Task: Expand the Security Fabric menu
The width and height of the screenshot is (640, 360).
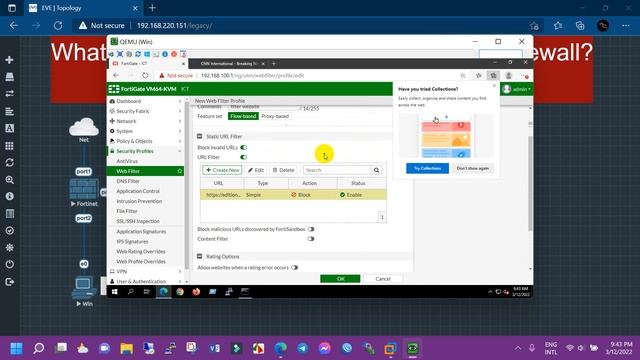Action: click(x=145, y=111)
